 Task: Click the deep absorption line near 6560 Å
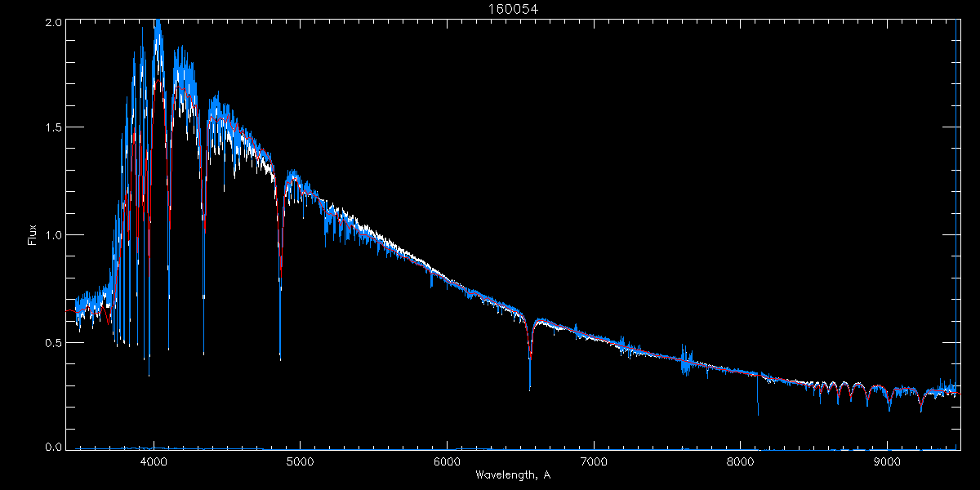530,356
